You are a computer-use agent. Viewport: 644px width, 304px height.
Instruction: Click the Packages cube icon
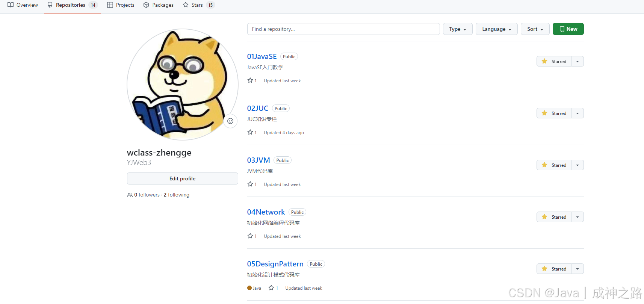pos(147,5)
